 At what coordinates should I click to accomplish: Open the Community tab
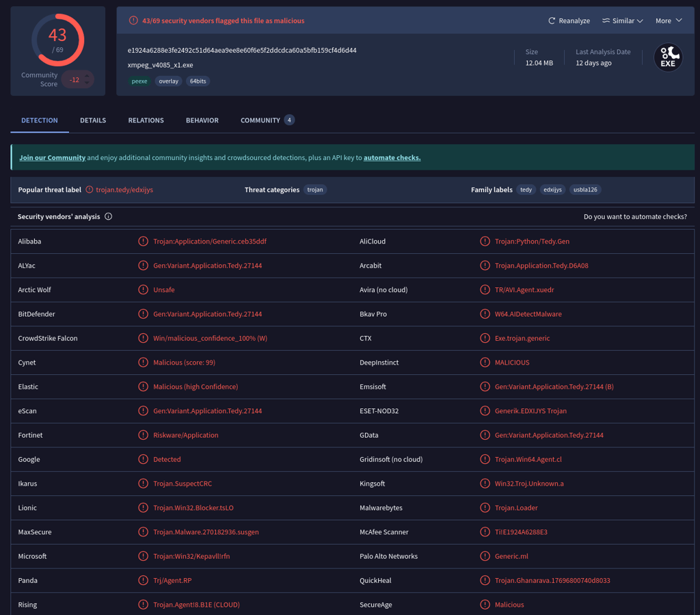tap(267, 120)
